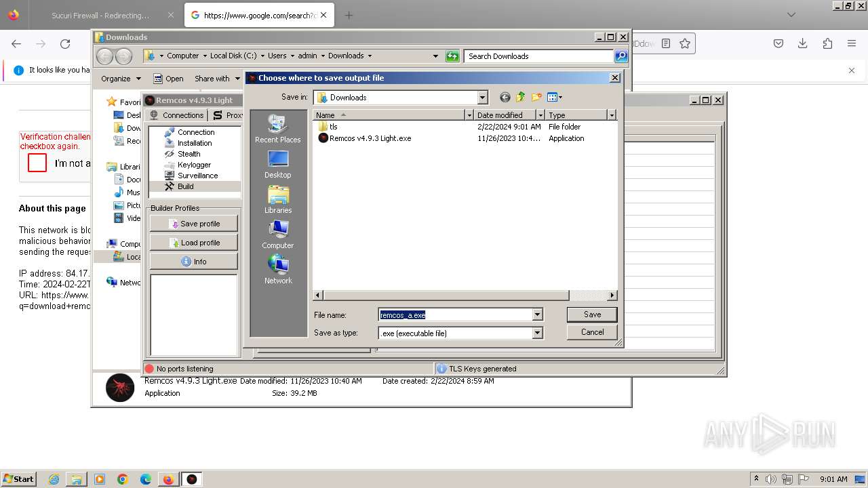The width and height of the screenshot is (868, 488).
Task: Click Load profile button in Remcos
Action: click(194, 243)
